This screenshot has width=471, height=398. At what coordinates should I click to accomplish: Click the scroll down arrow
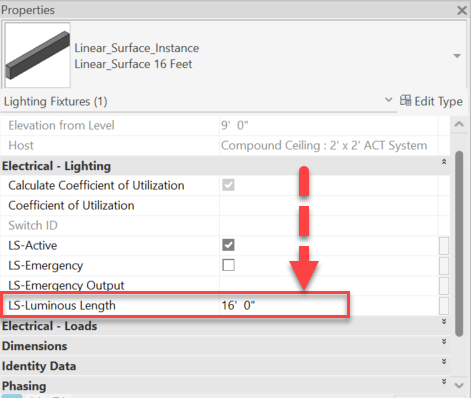coord(459,386)
